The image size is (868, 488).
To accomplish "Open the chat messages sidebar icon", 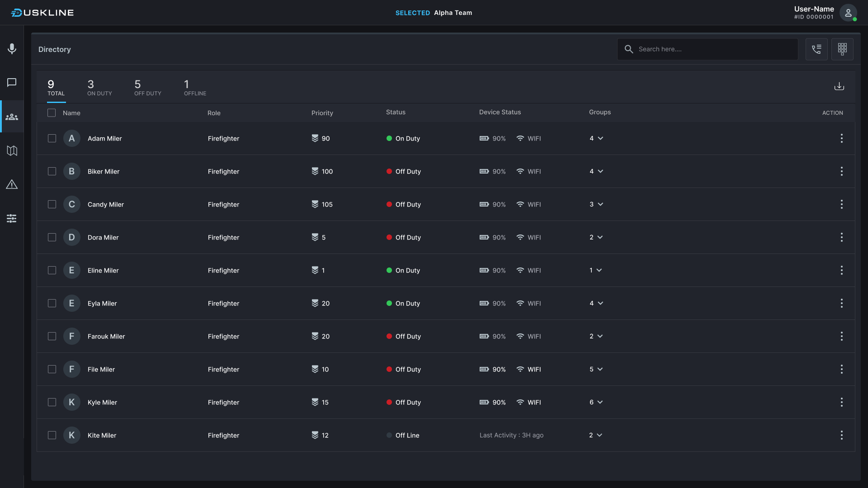I will click(x=12, y=82).
